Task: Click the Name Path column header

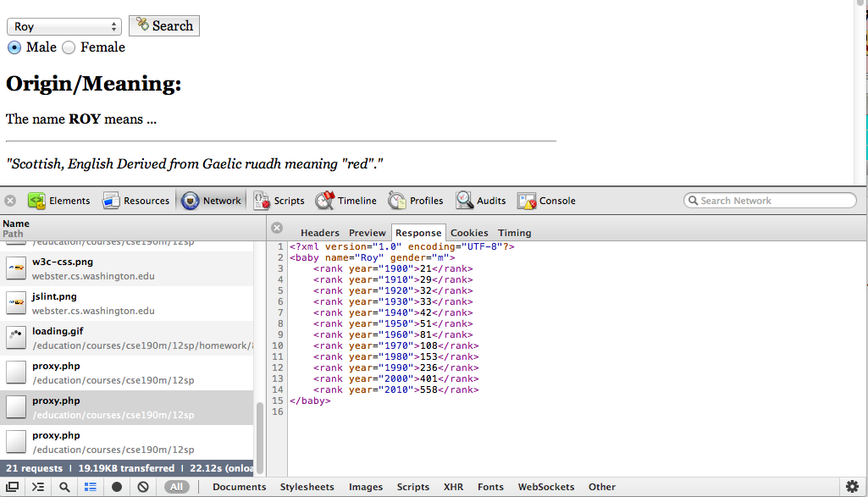Action: 132,228
